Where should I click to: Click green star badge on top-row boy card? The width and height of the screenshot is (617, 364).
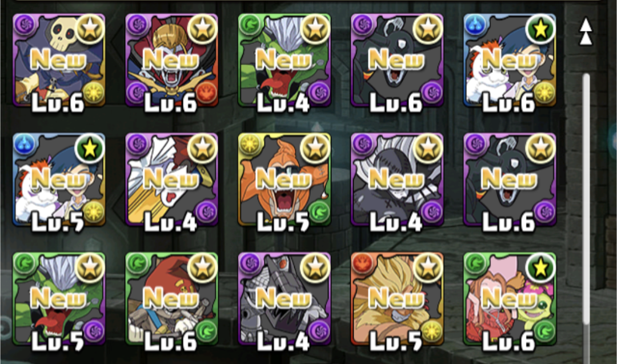540,29
